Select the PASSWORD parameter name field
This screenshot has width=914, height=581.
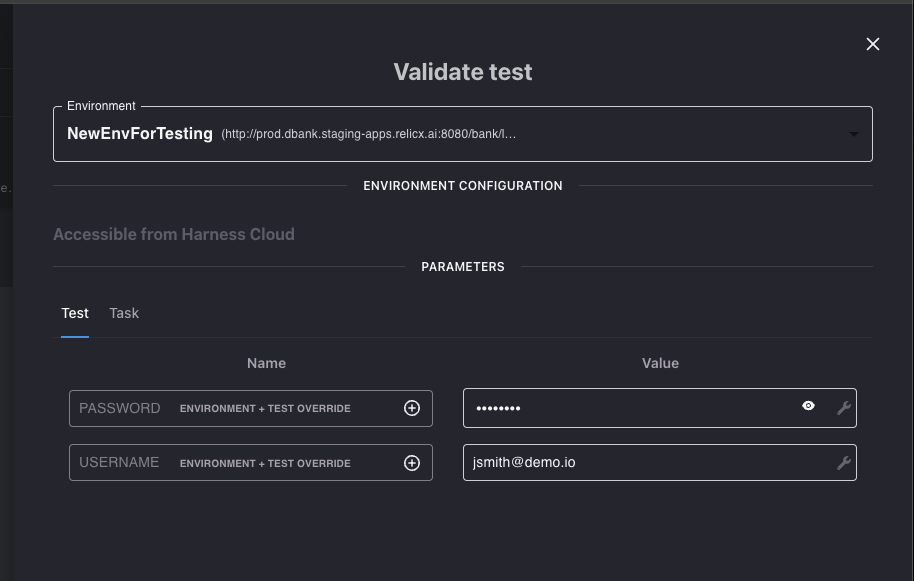click(120, 408)
